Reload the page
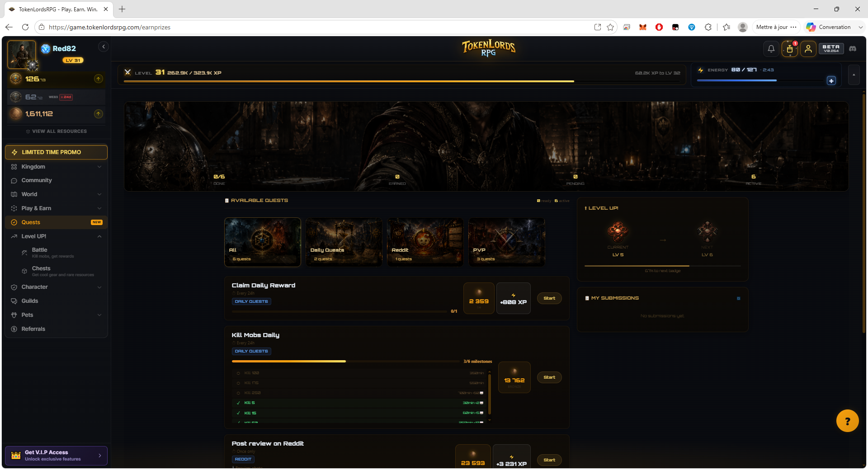868x470 pixels. (25, 27)
